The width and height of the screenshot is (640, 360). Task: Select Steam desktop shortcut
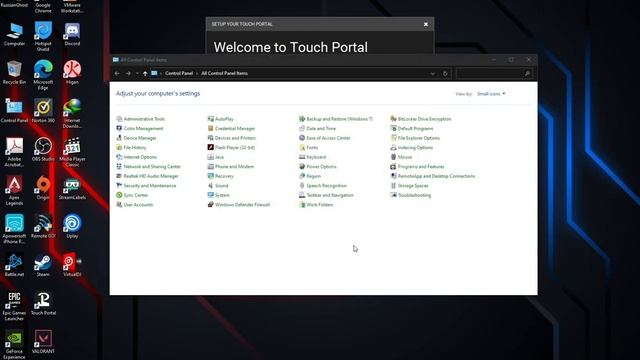tap(43, 265)
